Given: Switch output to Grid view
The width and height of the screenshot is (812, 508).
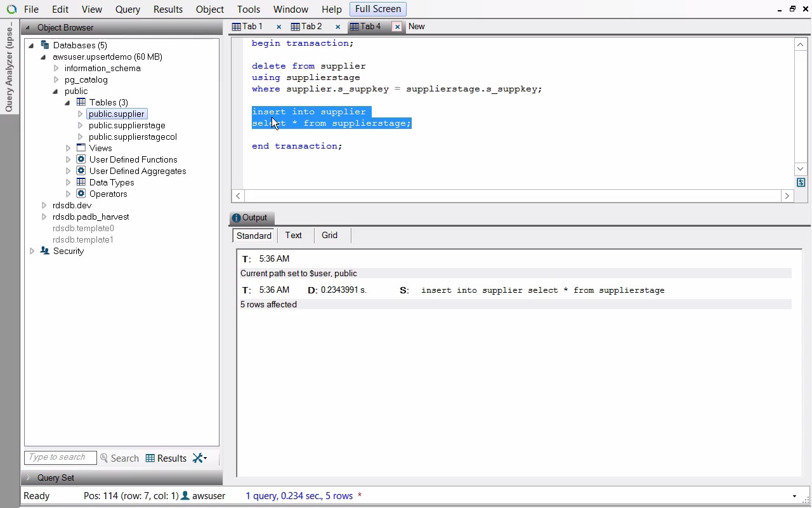Looking at the screenshot, I should (329, 235).
